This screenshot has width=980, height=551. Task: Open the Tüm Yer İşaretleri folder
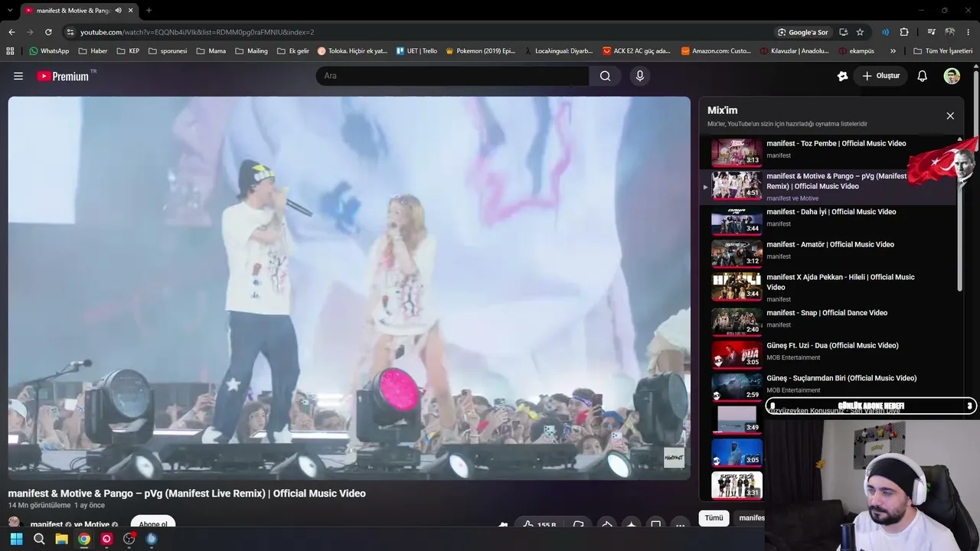tap(942, 51)
